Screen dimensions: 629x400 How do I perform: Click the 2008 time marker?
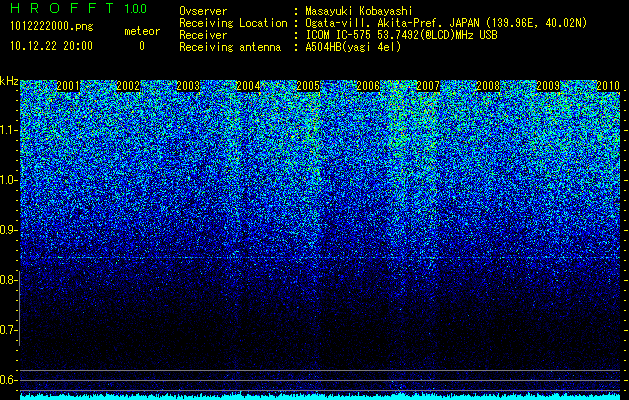pyautogui.click(x=488, y=86)
